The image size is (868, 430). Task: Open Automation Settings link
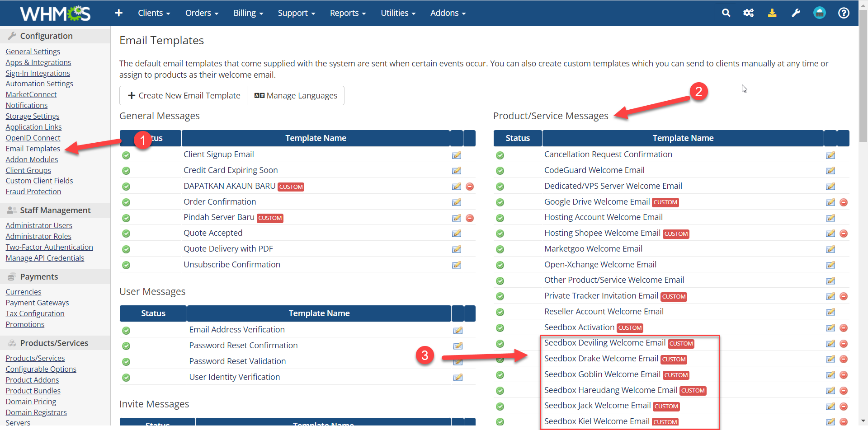click(x=39, y=84)
